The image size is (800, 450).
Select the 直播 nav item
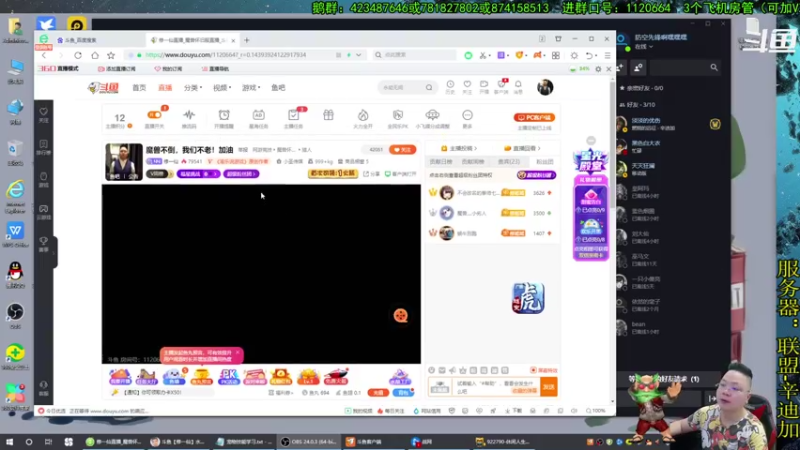165,88
